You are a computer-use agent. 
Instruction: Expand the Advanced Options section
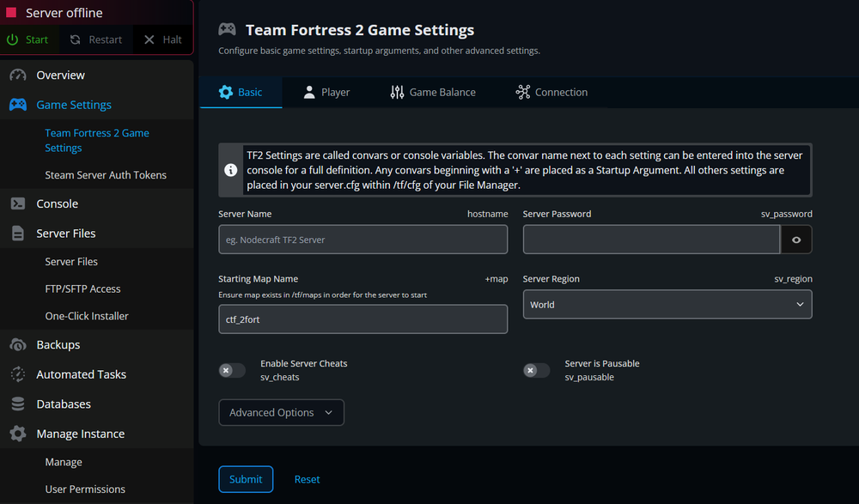pyautogui.click(x=281, y=412)
